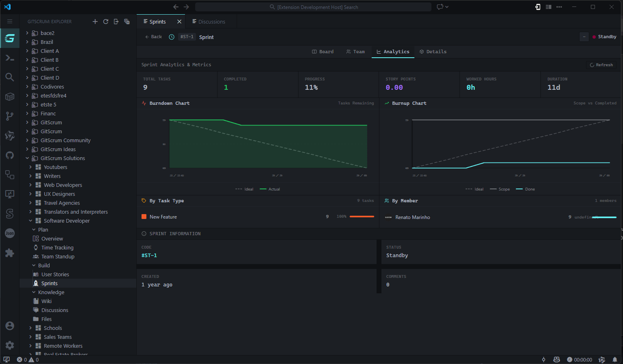Click the timer 00:00:00 in status bar

point(579,360)
